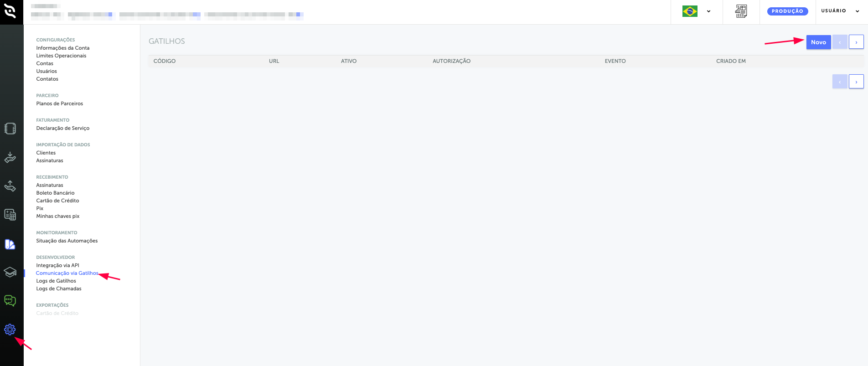Screen dimensions: 868x366
Task: Open Integração via API
Action: tap(57, 265)
